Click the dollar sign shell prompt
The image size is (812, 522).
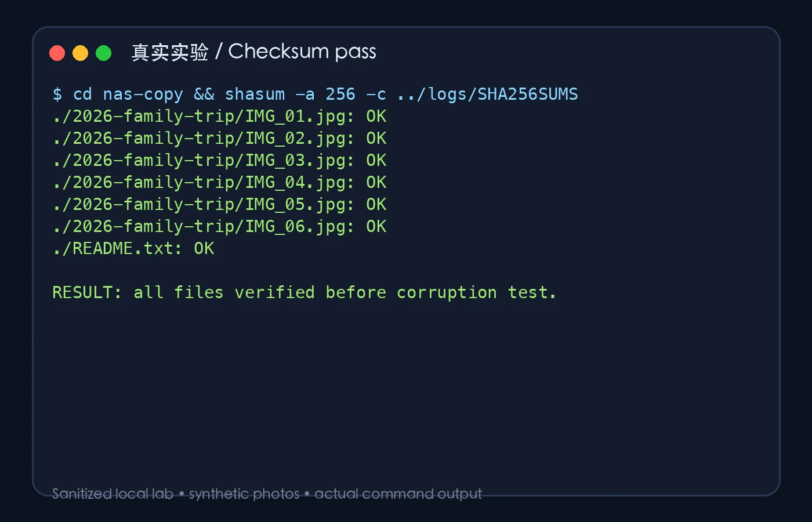(57, 94)
